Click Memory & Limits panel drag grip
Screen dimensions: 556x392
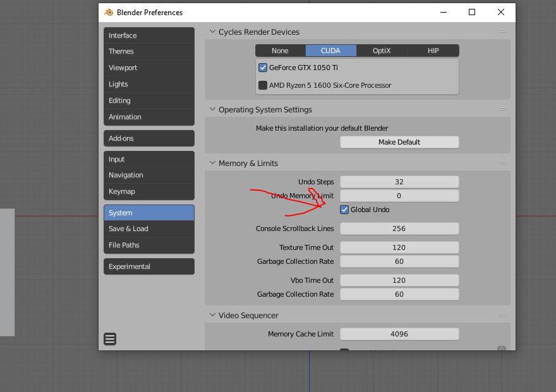(503, 163)
